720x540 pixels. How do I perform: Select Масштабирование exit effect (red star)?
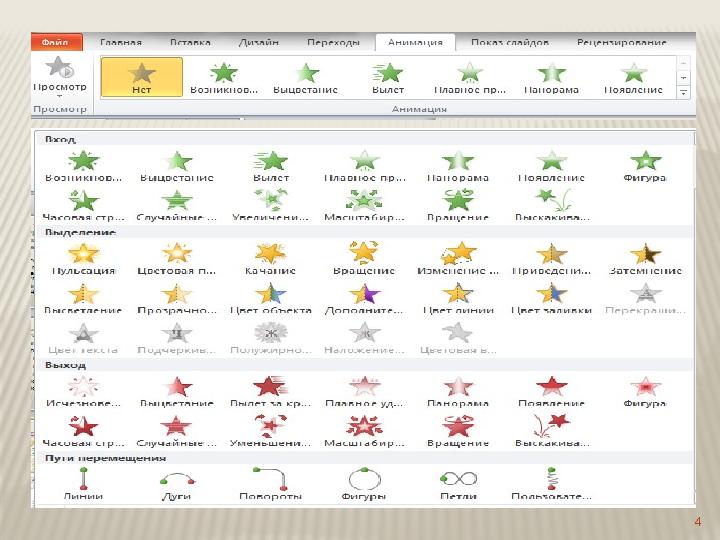click(x=364, y=432)
